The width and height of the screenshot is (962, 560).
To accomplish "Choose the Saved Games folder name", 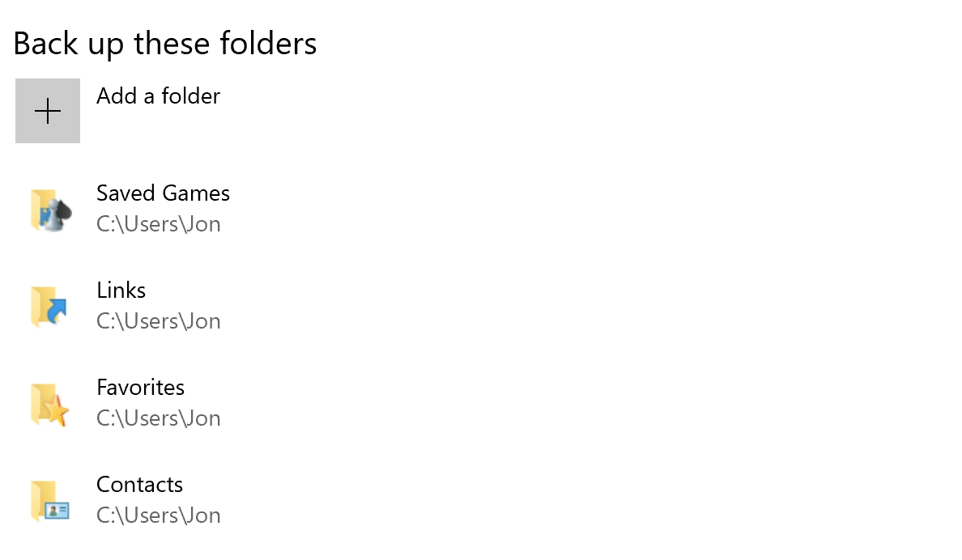I will pyautogui.click(x=164, y=193).
